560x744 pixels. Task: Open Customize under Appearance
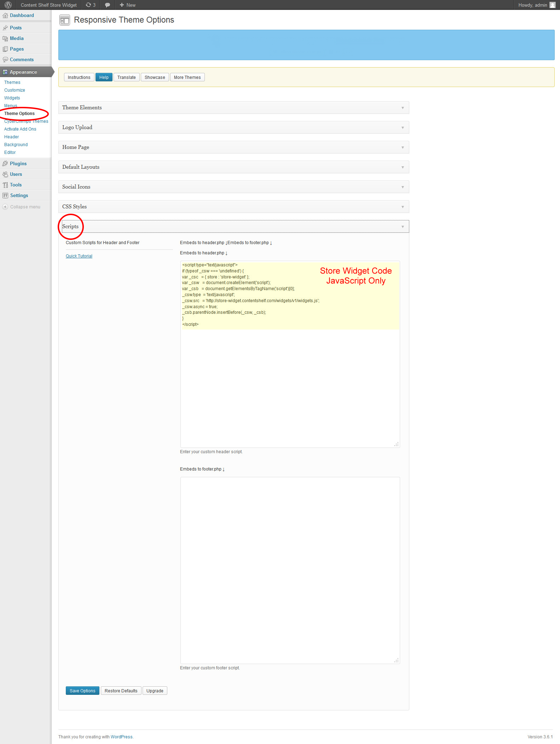tap(15, 90)
